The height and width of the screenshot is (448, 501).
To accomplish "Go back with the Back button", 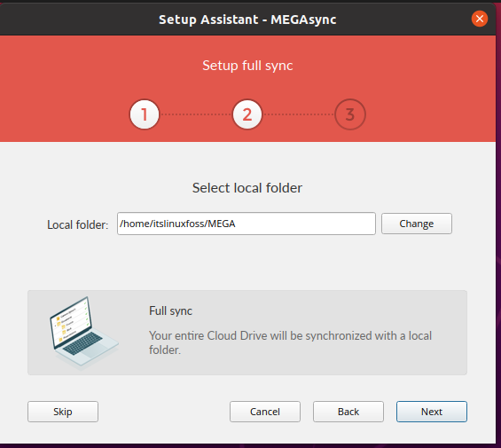I will (x=348, y=412).
